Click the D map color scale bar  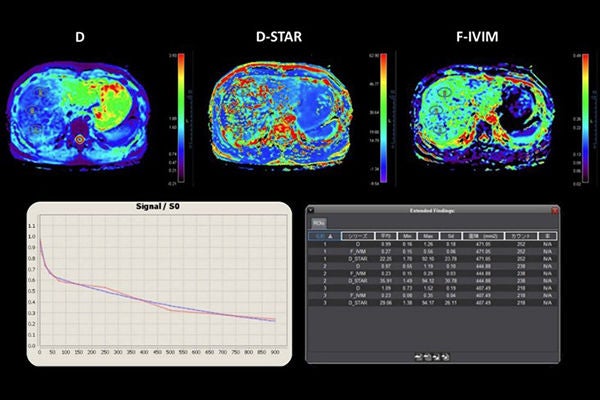click(x=181, y=118)
